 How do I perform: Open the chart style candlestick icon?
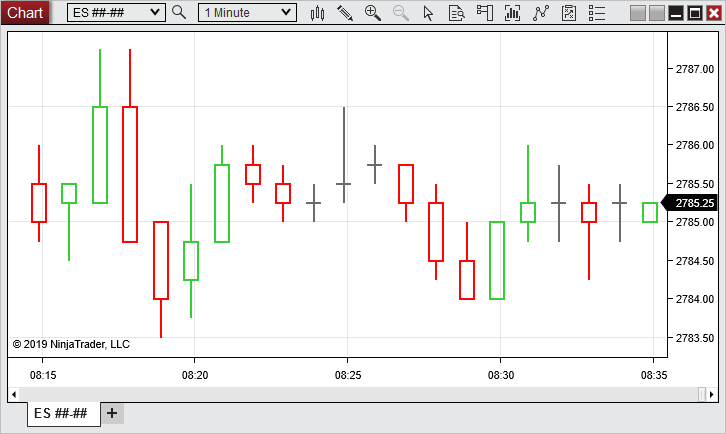(318, 13)
